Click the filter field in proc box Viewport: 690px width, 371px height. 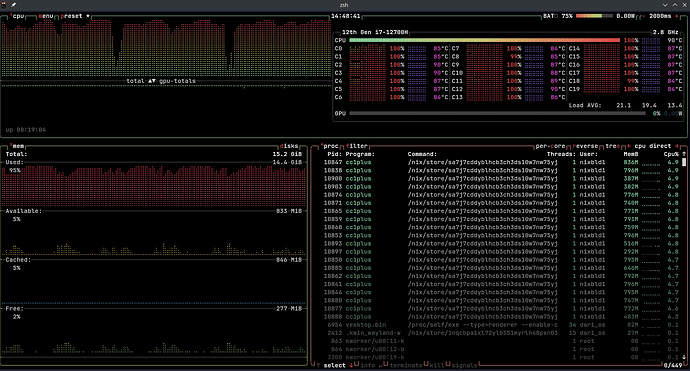356,146
